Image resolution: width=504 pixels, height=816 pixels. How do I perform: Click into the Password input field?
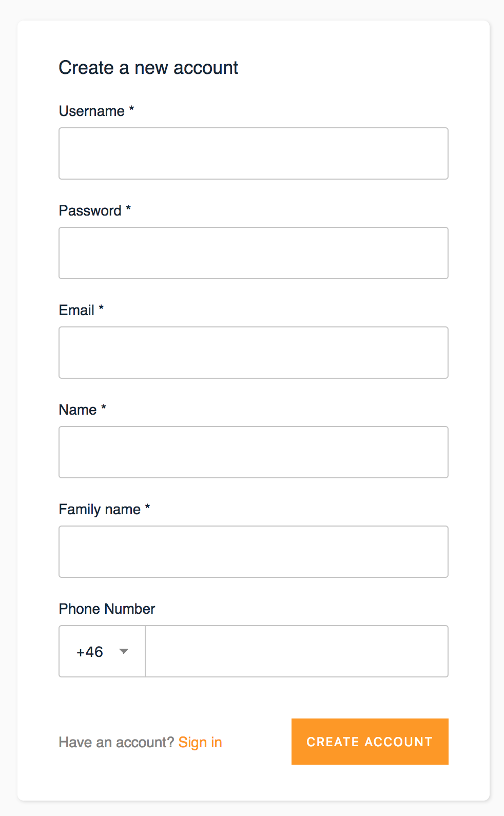253,252
